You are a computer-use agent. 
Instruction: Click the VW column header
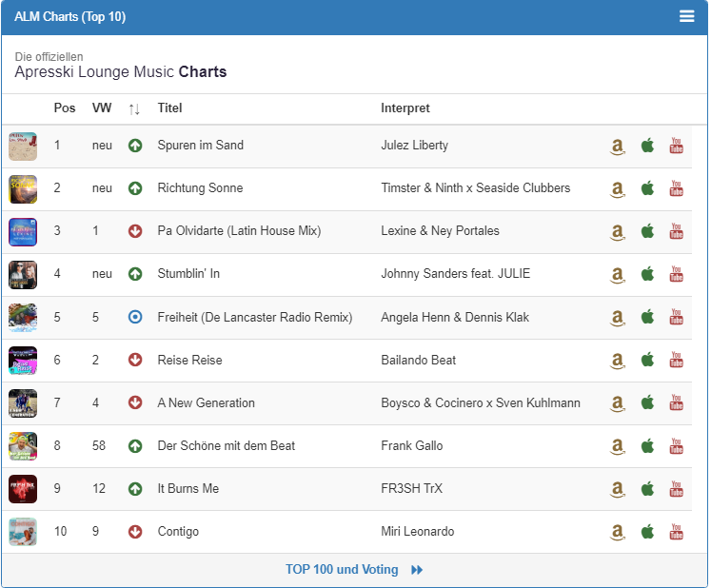(x=102, y=108)
